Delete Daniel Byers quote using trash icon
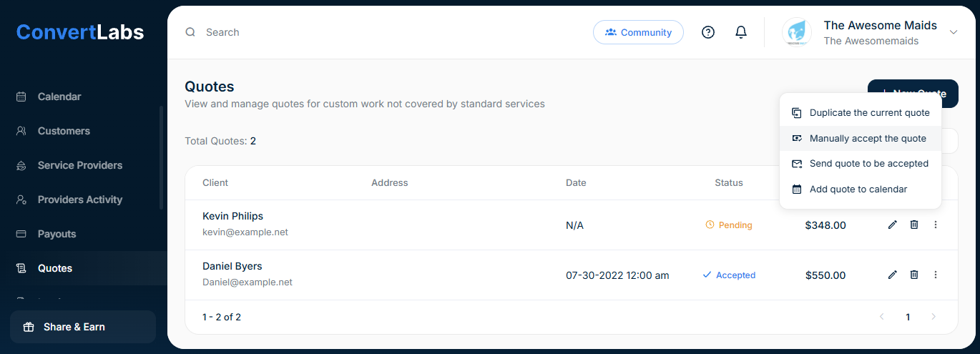 pyautogui.click(x=914, y=275)
